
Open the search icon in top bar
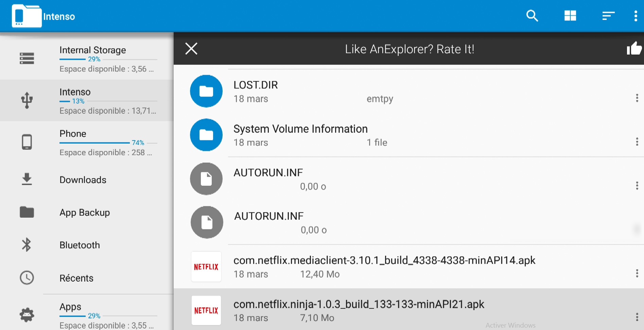coord(532,16)
